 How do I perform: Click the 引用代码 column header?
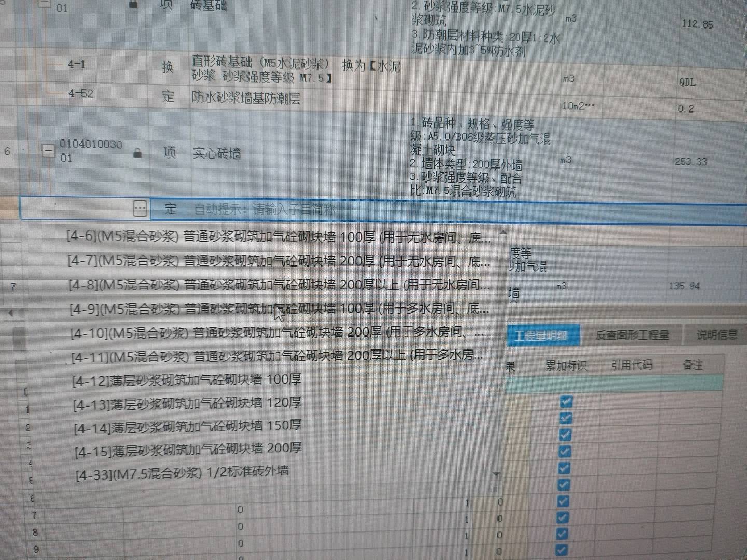click(631, 365)
